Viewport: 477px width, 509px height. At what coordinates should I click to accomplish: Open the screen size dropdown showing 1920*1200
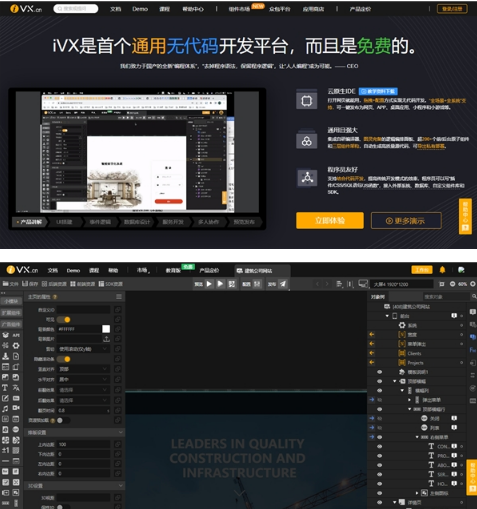pyautogui.click(x=401, y=284)
